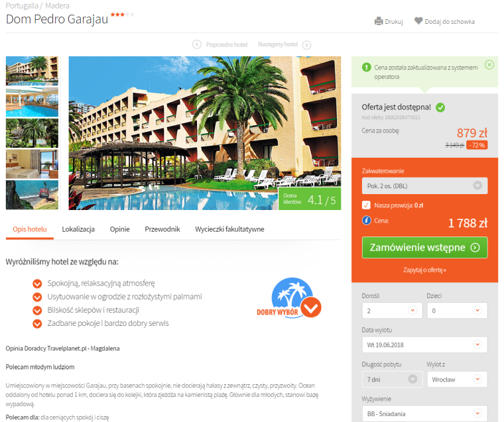This screenshot has height=422, width=504.
Task: Click the green exclamation alert icon
Action: pyautogui.click(x=367, y=68)
